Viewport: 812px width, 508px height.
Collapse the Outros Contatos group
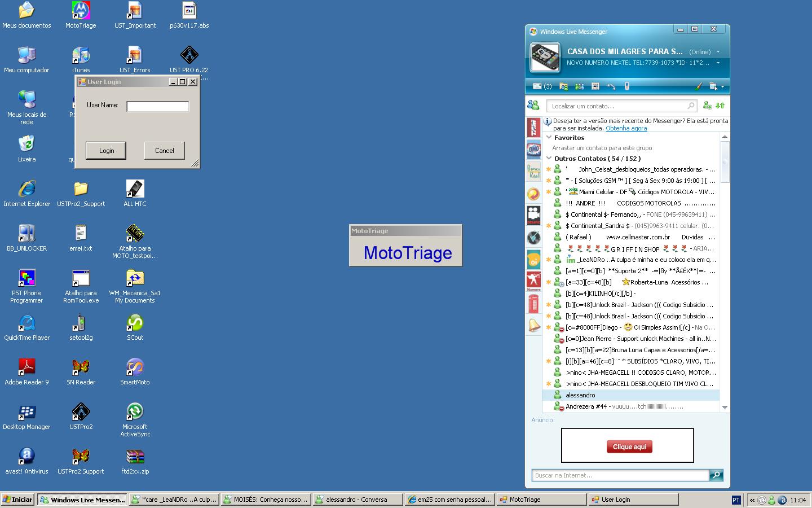[x=549, y=159]
